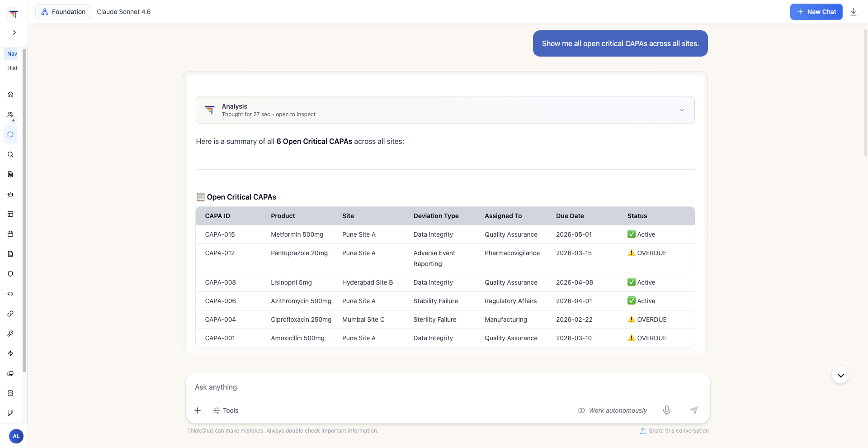The height and width of the screenshot is (448, 868).
Task: Expand the Analysis thought panel
Action: 445,110
